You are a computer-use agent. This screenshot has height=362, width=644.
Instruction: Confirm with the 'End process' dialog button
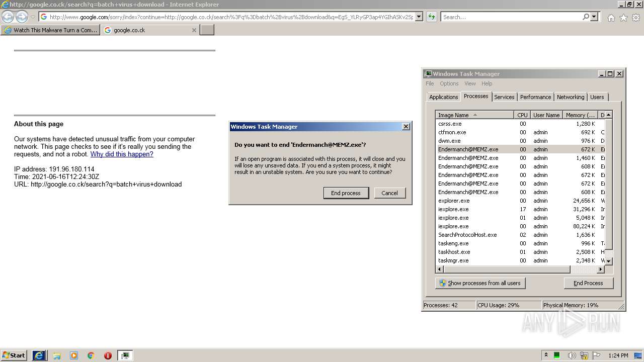(346, 193)
